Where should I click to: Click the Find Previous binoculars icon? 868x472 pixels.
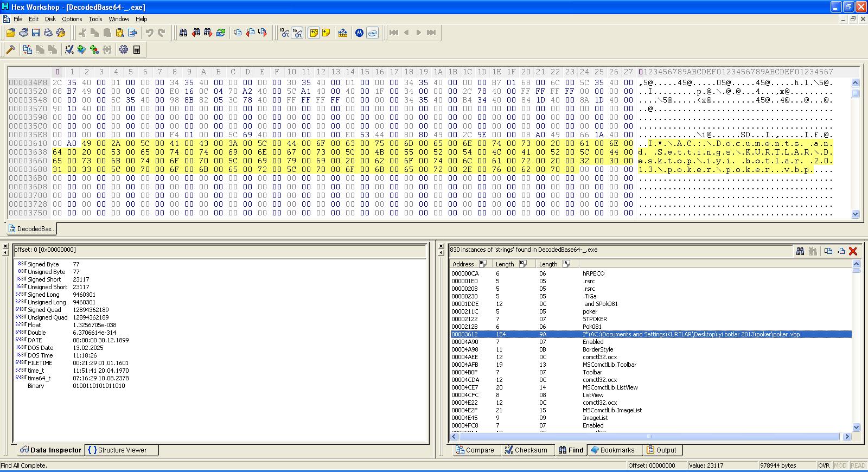click(x=196, y=33)
